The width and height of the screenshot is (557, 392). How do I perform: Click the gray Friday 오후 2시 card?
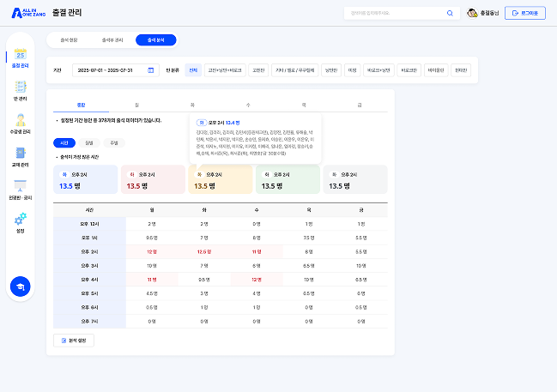click(355, 179)
